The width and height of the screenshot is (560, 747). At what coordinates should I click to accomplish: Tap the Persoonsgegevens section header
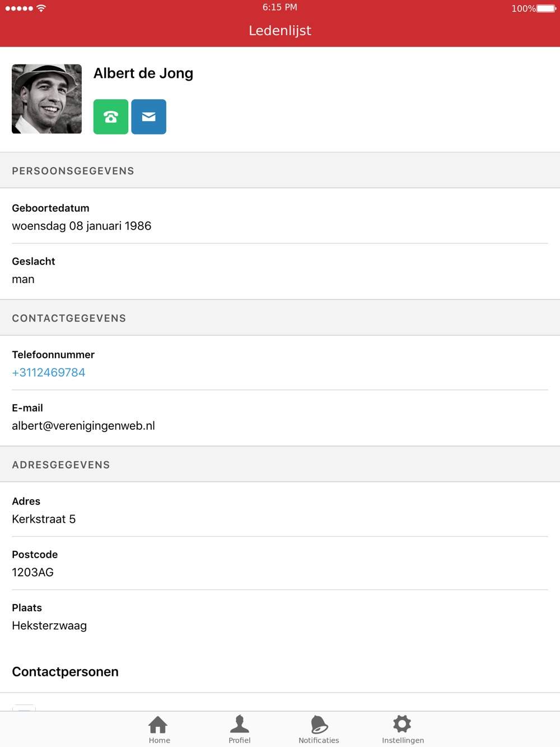point(280,170)
